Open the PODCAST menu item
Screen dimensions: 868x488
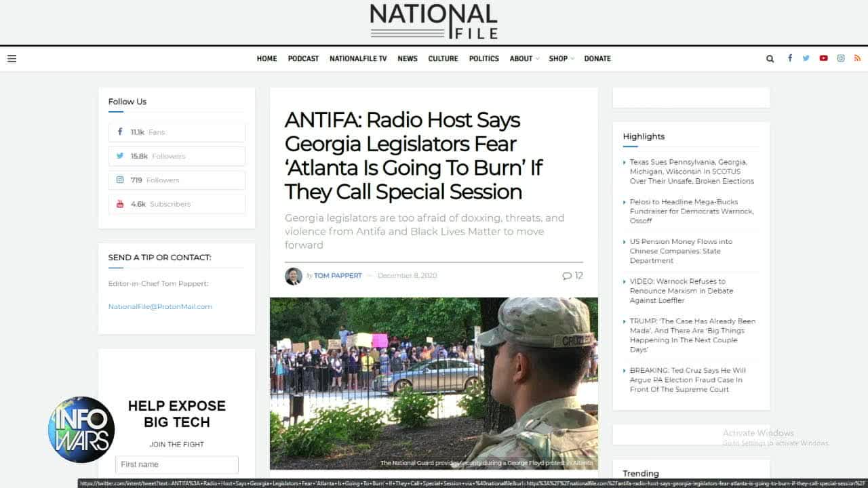coord(303,58)
